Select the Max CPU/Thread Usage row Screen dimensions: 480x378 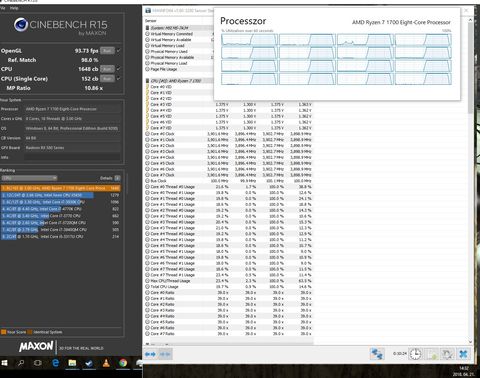click(229, 281)
